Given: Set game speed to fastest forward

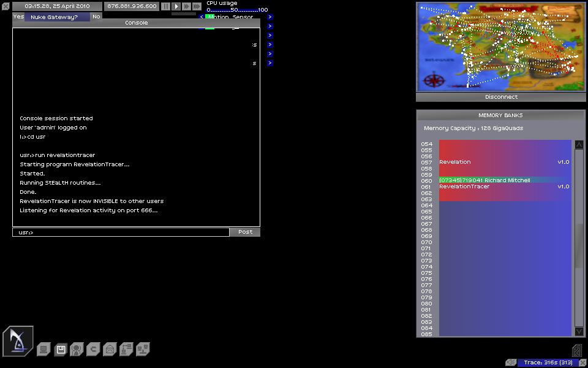Looking at the screenshot, I should coord(197,6).
